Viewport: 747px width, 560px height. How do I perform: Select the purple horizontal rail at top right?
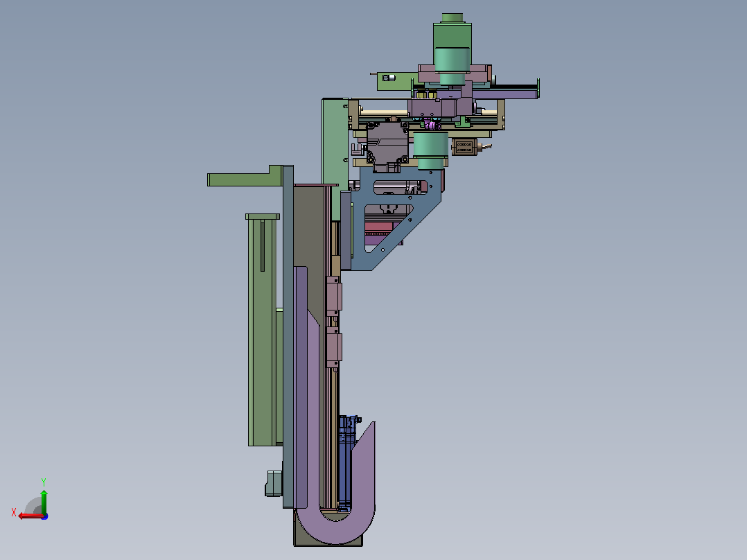[504, 94]
